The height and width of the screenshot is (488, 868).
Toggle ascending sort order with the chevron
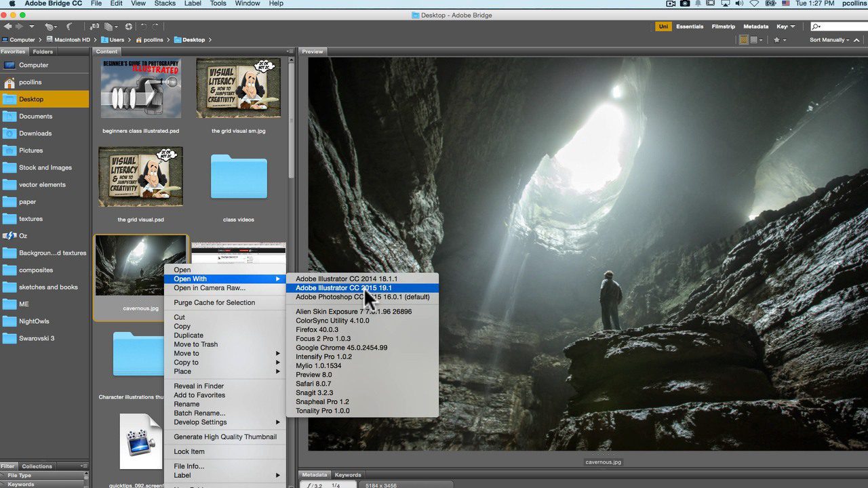(x=856, y=40)
